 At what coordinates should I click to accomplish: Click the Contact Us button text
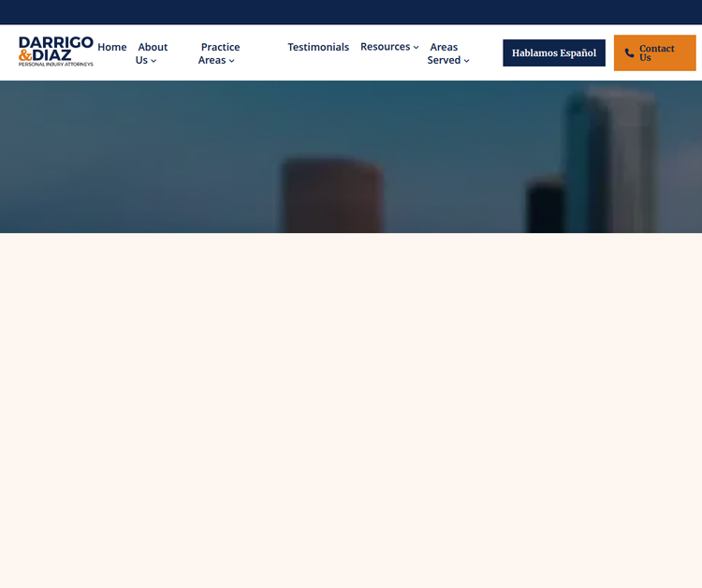[x=656, y=52]
